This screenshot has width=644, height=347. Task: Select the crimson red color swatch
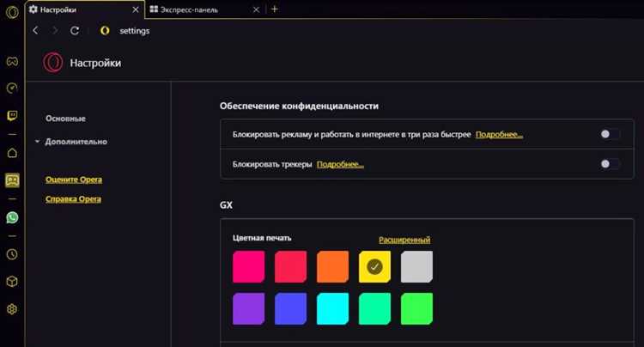[290, 267]
